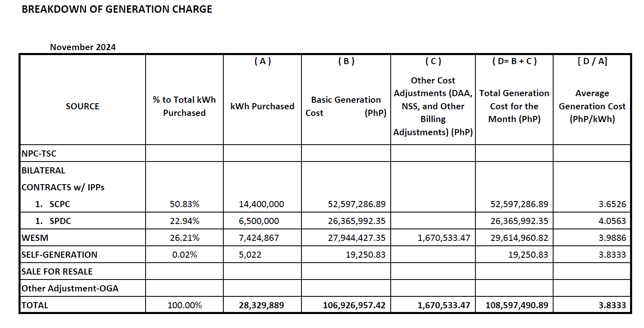Click the final average cost value 3.8333
The image size is (644, 328).
coord(613,305)
